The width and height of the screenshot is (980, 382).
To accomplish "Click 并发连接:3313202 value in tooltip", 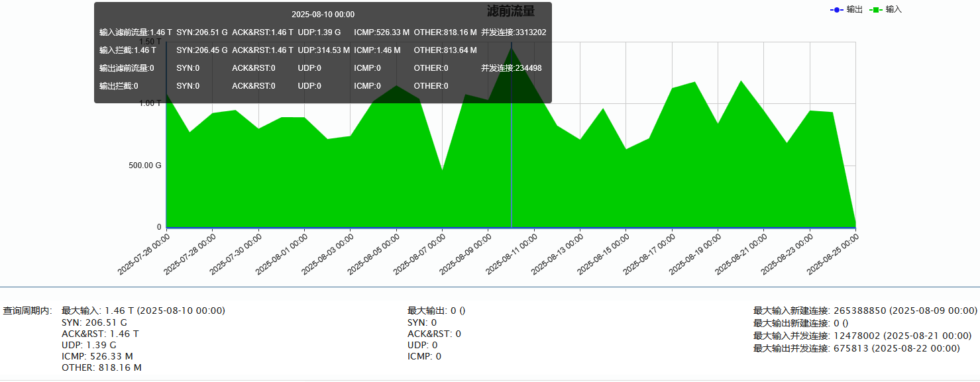I will click(x=514, y=32).
